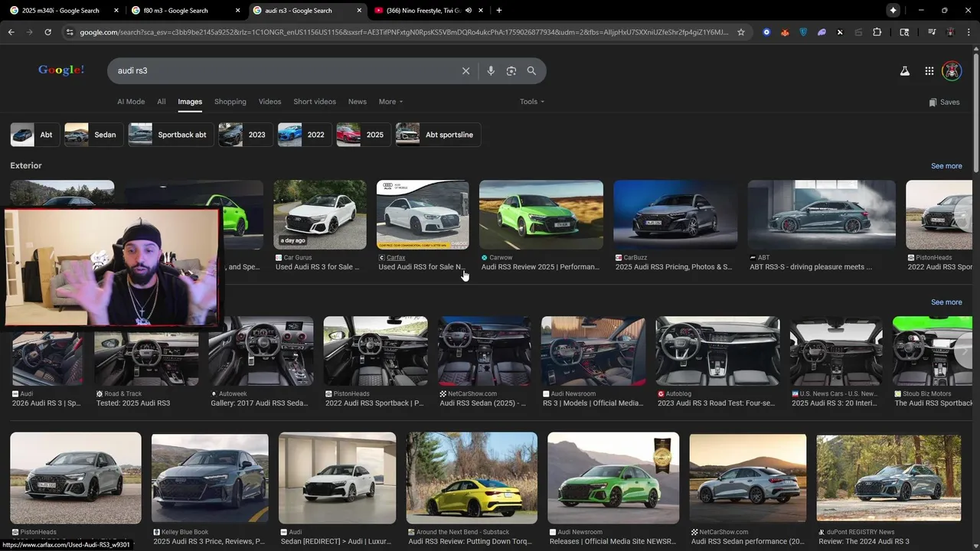
Task: Open the yellow RS3 Around the Next Bend image
Action: click(472, 478)
